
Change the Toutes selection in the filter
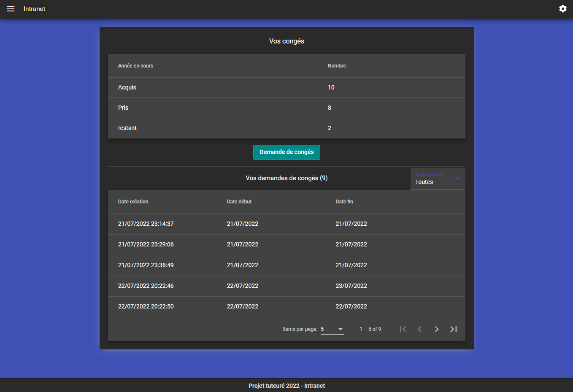[x=424, y=182]
